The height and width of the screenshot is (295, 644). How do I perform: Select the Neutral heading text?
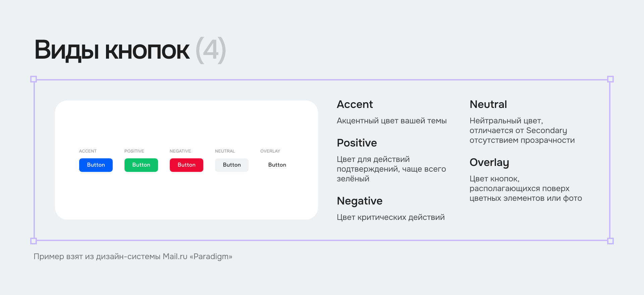click(x=488, y=105)
